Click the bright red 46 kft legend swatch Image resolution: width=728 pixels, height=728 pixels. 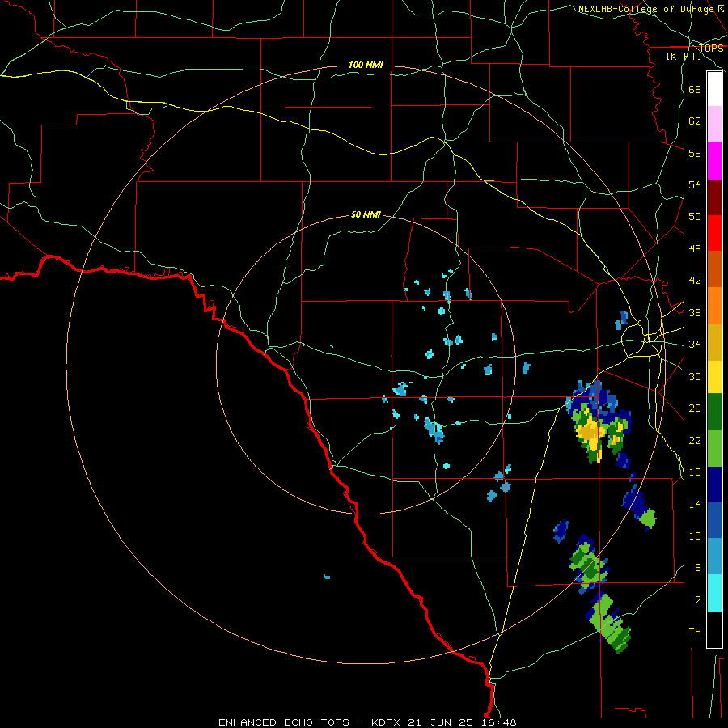tap(714, 233)
